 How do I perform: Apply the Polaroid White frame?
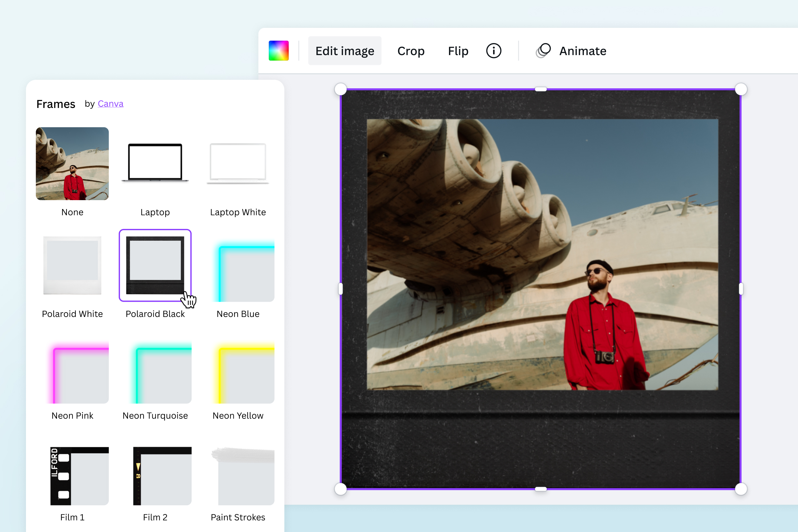[72, 265]
